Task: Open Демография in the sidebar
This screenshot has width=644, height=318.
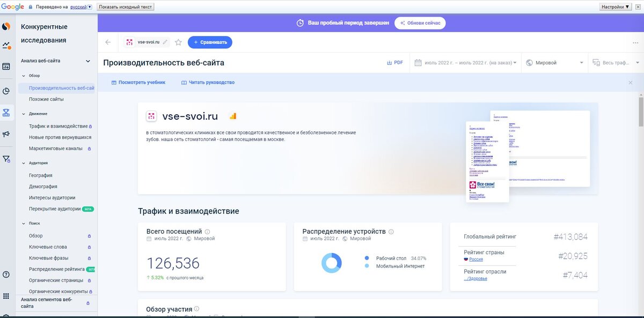Action: (x=43, y=187)
